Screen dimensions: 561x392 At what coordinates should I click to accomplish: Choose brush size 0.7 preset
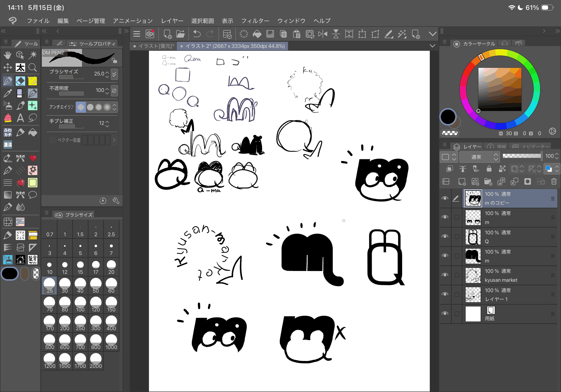(50, 229)
